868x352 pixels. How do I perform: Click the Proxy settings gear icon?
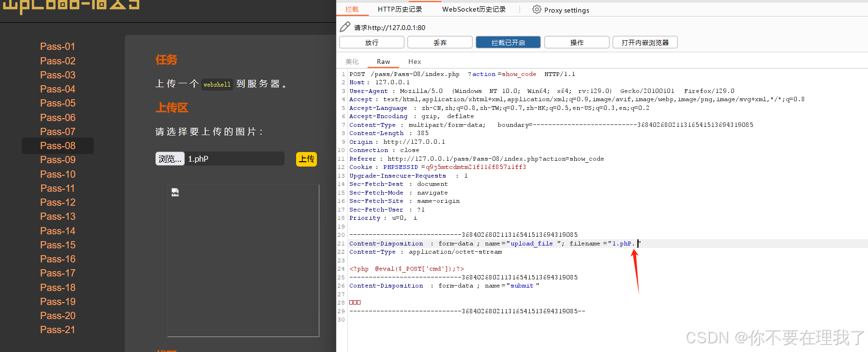pyautogui.click(x=537, y=10)
